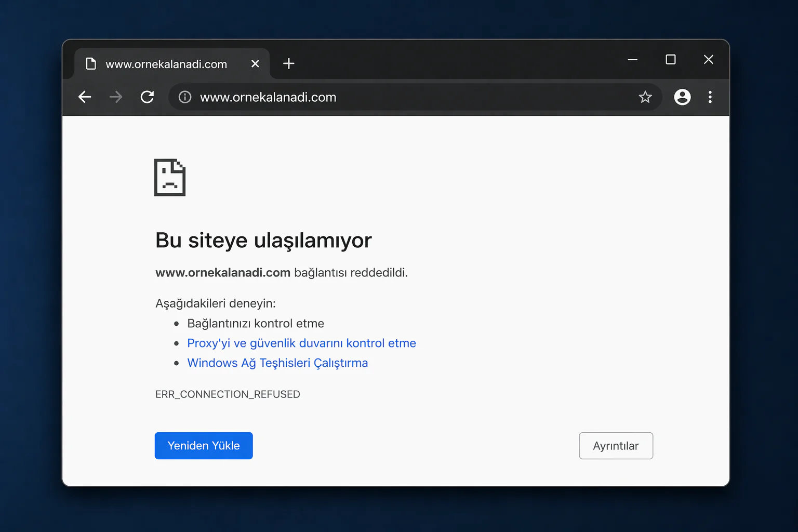Click the forward navigation arrow

point(116,97)
